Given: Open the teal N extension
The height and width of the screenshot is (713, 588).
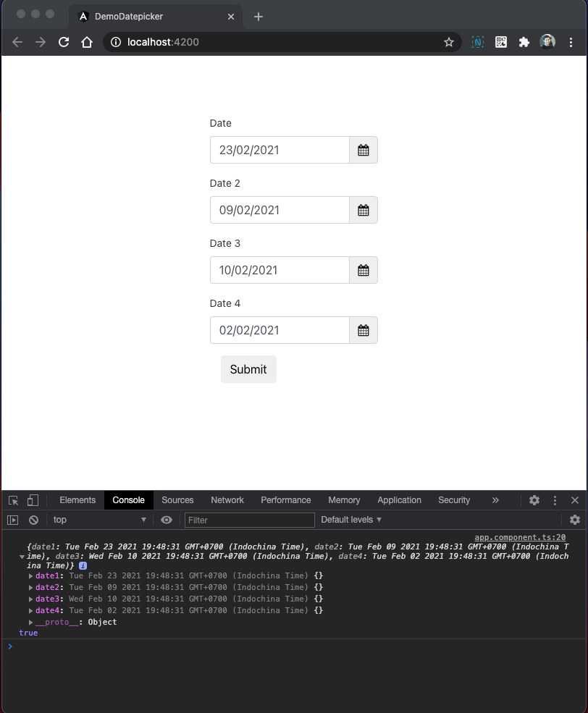Looking at the screenshot, I should (478, 42).
